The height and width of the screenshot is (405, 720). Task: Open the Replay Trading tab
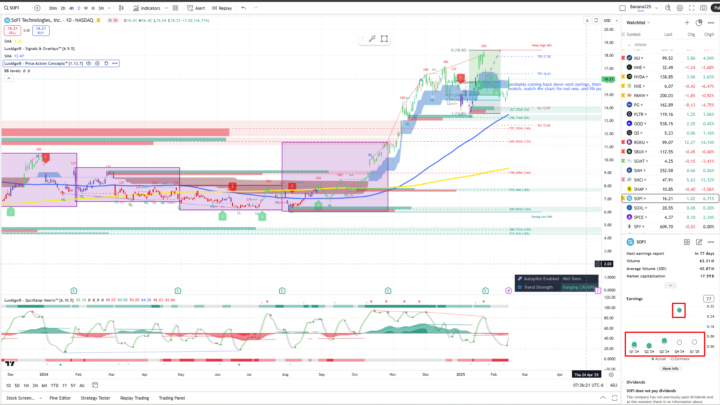135,398
